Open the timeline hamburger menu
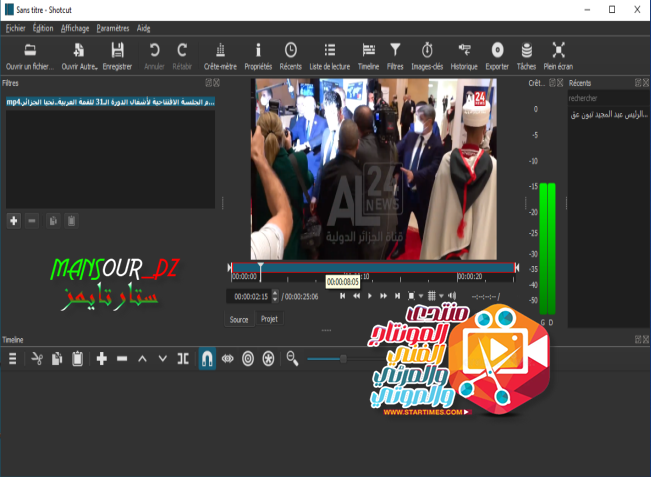651x477 pixels. [13, 359]
